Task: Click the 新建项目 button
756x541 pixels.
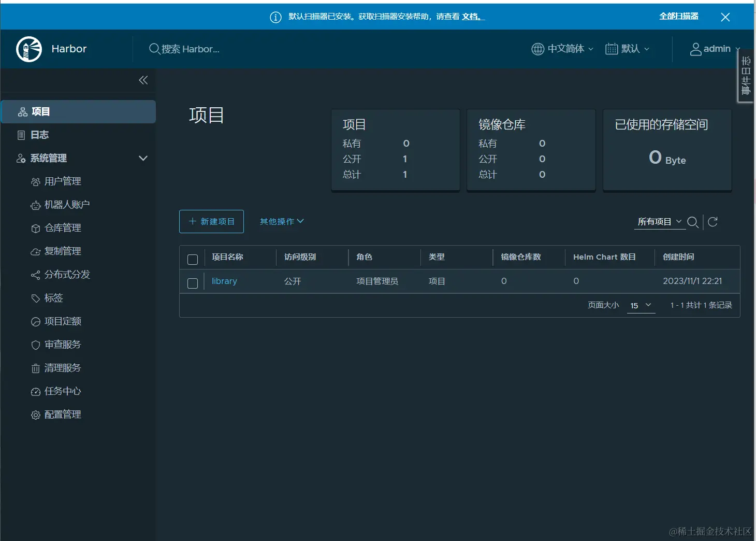Action: point(211,221)
